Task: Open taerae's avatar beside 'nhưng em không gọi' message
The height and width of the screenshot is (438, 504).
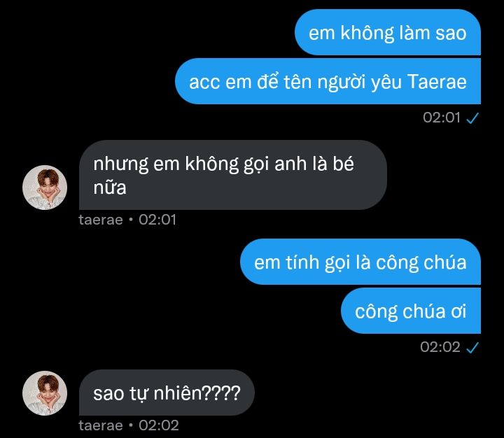Action: (45, 188)
